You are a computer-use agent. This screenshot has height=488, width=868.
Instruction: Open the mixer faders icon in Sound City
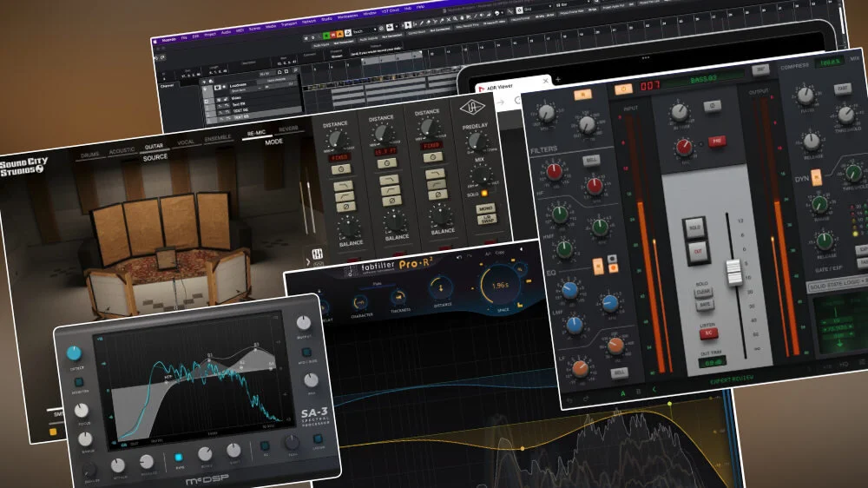pyautogui.click(x=317, y=254)
